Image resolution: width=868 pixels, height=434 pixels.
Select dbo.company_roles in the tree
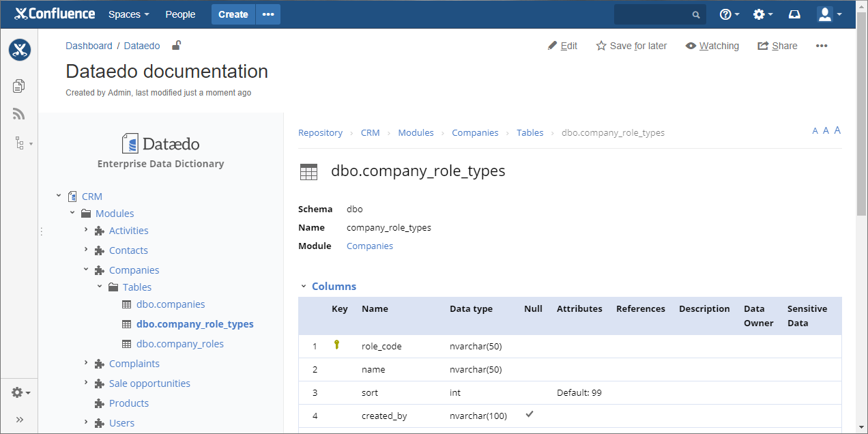coord(179,344)
